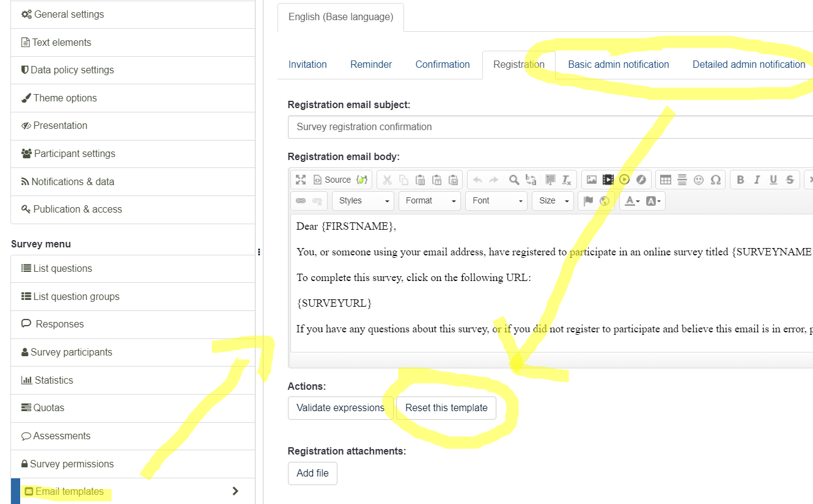
Task: Insert a table in the email
Action: 666,180
